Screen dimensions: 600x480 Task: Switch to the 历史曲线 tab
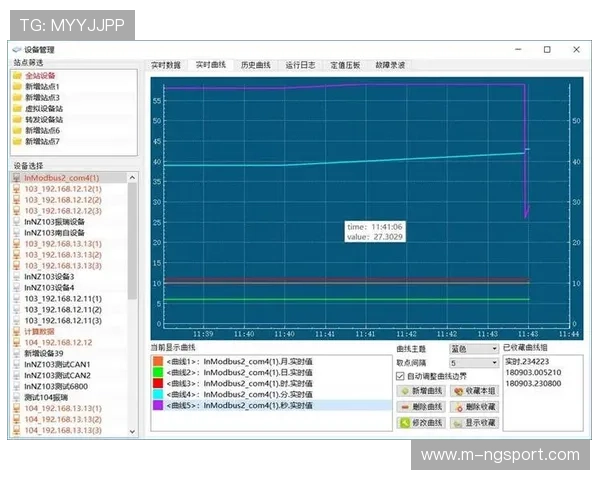click(x=256, y=65)
